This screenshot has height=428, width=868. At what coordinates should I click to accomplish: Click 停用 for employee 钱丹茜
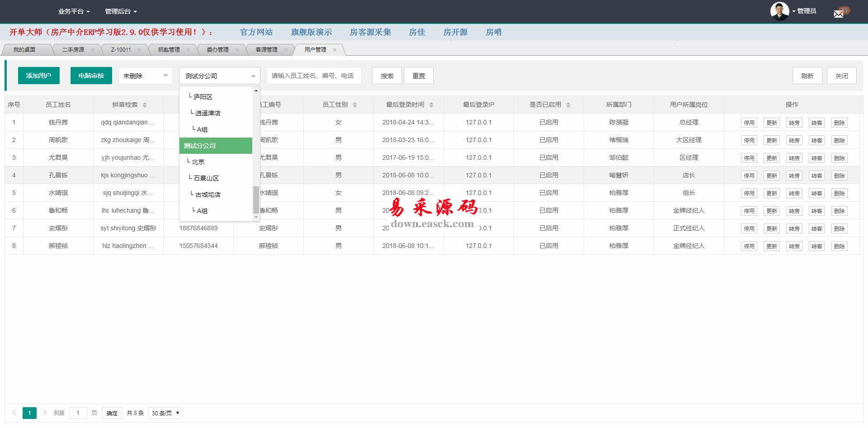tap(749, 123)
